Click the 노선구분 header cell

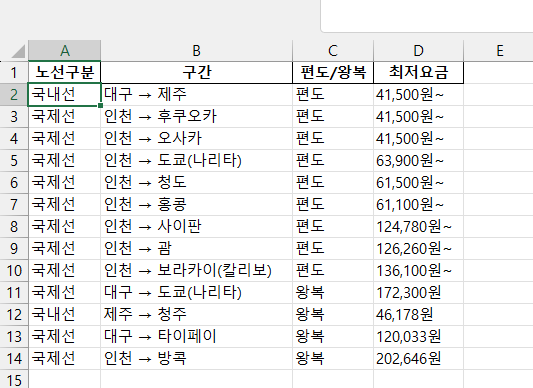65,72
